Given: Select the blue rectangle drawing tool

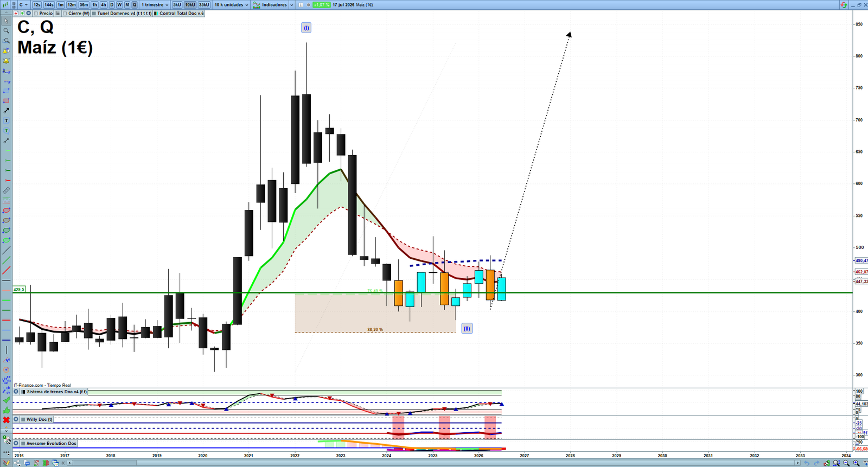Looking at the screenshot, I should 7,91.
